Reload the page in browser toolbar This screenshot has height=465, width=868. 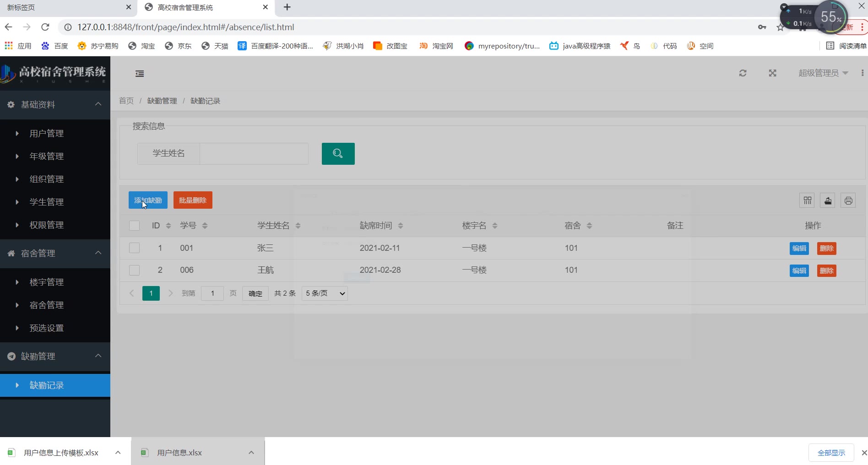[x=45, y=27]
